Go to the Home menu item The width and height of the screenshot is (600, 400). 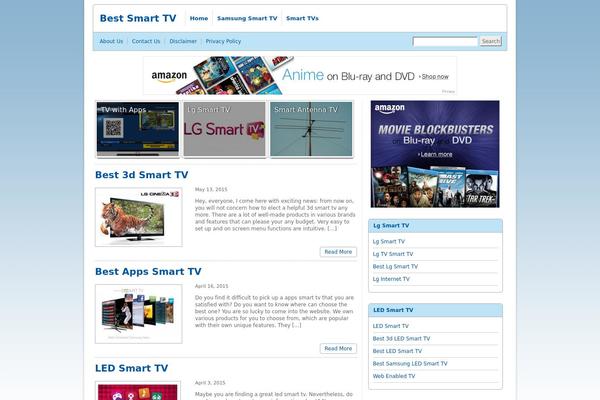point(199,18)
